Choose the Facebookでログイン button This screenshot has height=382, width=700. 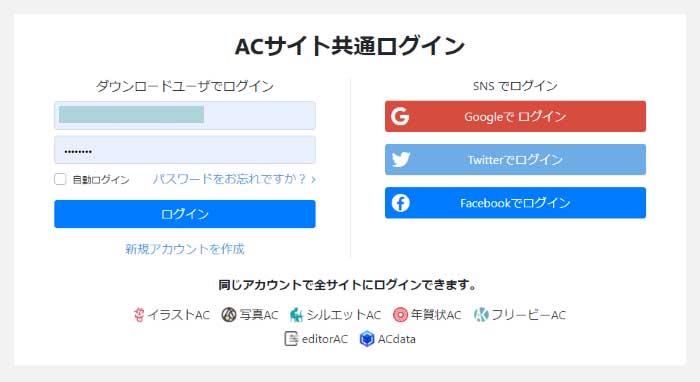pos(515,203)
